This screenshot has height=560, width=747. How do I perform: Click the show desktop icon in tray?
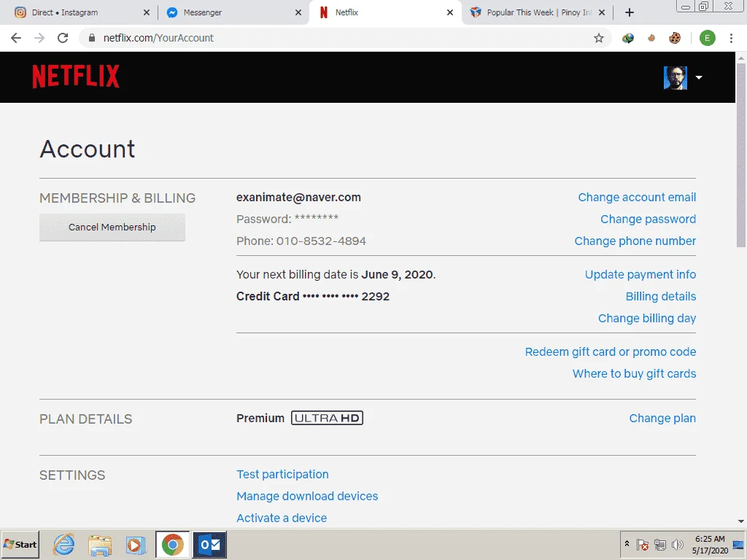click(740, 544)
